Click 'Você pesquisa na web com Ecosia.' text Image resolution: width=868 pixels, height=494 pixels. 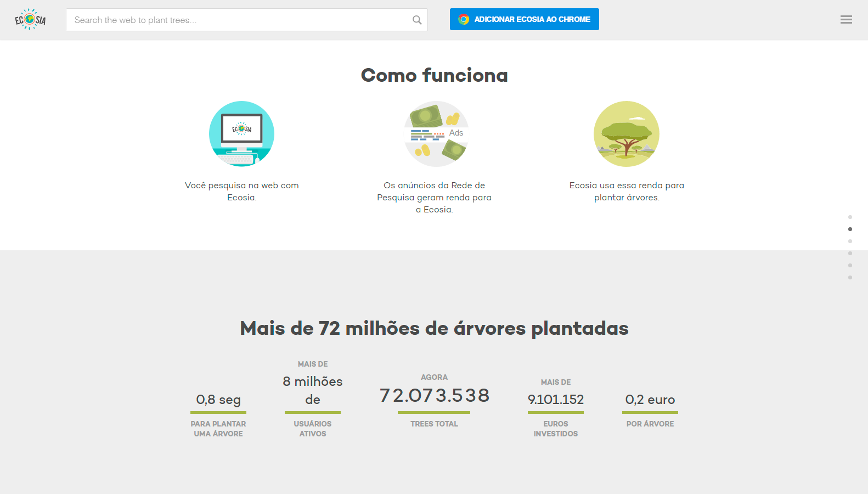[x=242, y=192]
